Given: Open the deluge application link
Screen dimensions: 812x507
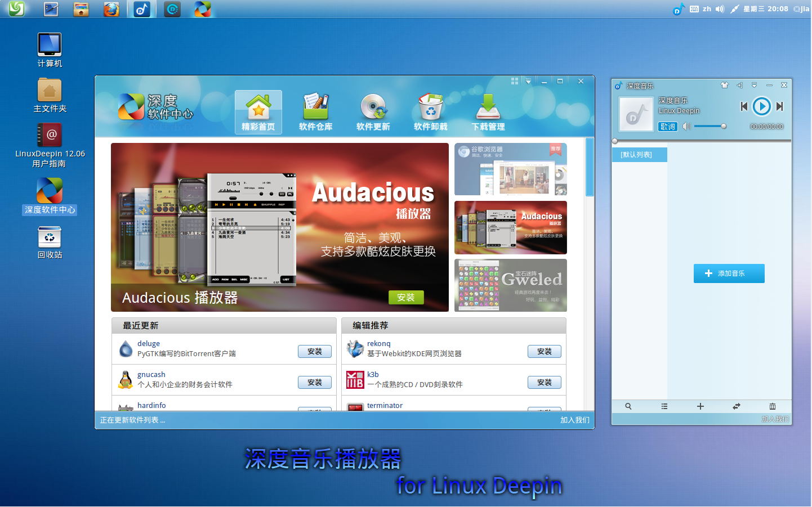Looking at the screenshot, I should tap(149, 344).
